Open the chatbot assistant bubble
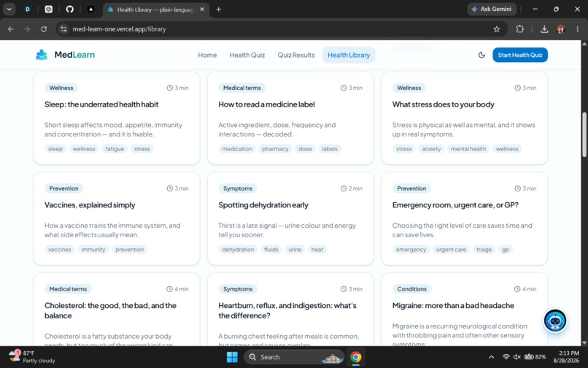588x368 pixels. point(555,321)
